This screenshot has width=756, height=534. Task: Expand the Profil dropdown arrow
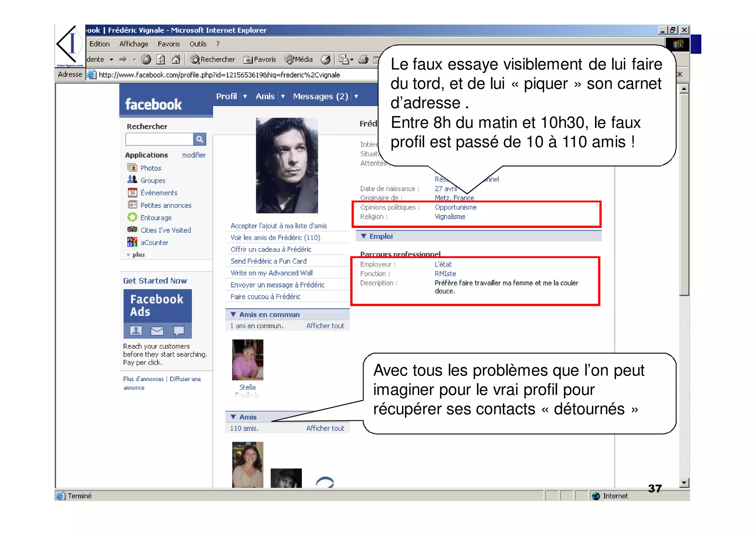pos(245,96)
